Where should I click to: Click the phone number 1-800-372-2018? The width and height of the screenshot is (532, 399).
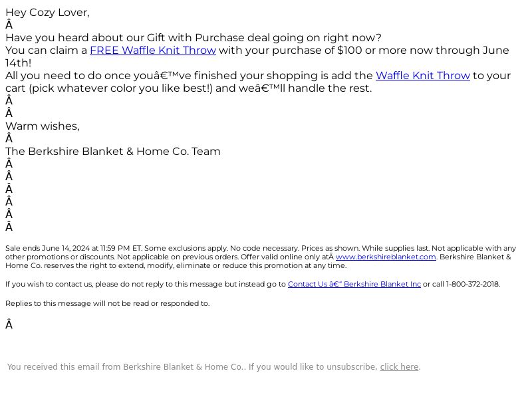click(472, 284)
